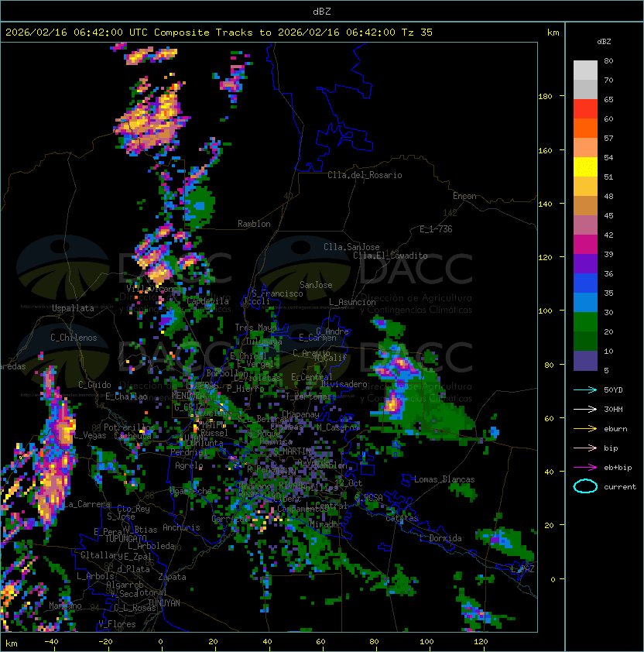Image resolution: width=644 pixels, height=652 pixels.
Task: Click the '50YD' legend label
Action: (x=613, y=390)
